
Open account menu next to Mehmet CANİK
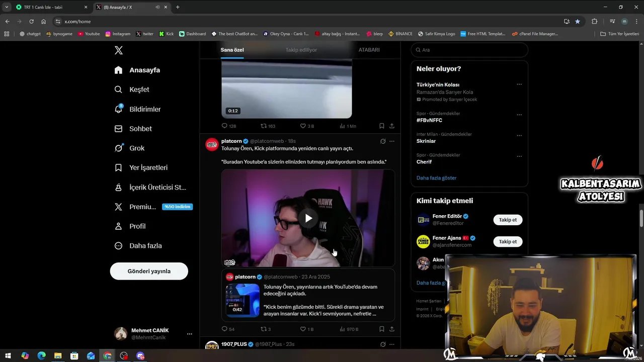pyautogui.click(x=189, y=334)
